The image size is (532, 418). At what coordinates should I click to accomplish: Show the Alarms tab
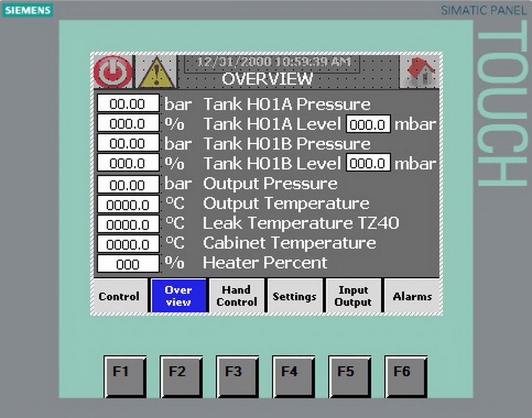click(x=412, y=296)
